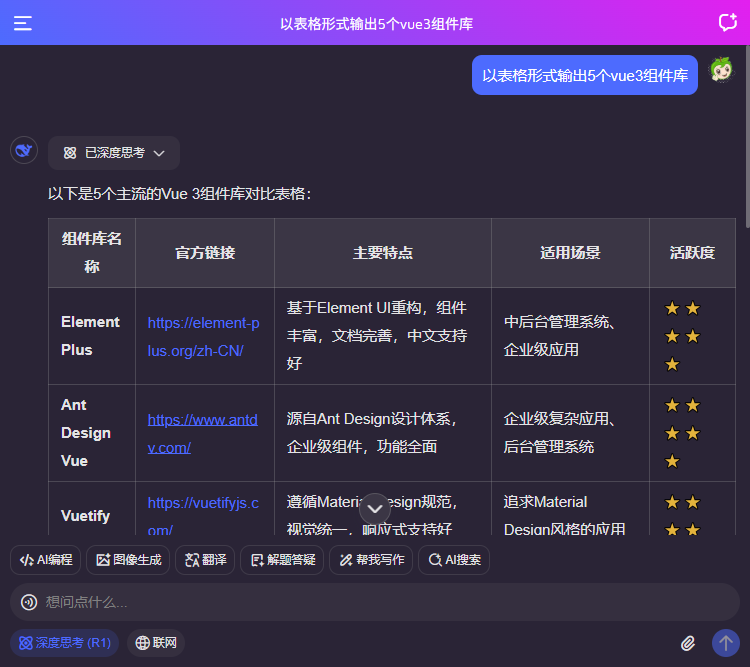Click the 企业级复杂应用 scenario cell
The image size is (750, 667).
(570, 433)
